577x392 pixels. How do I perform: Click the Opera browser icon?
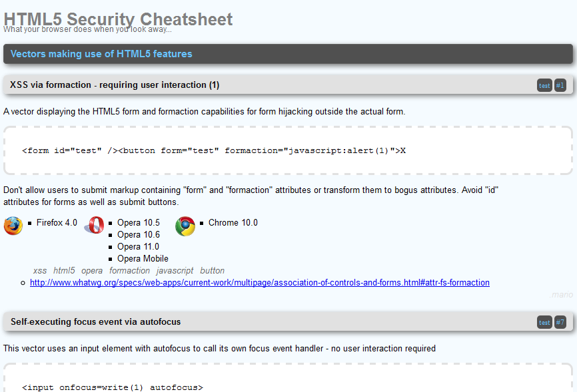(94, 225)
